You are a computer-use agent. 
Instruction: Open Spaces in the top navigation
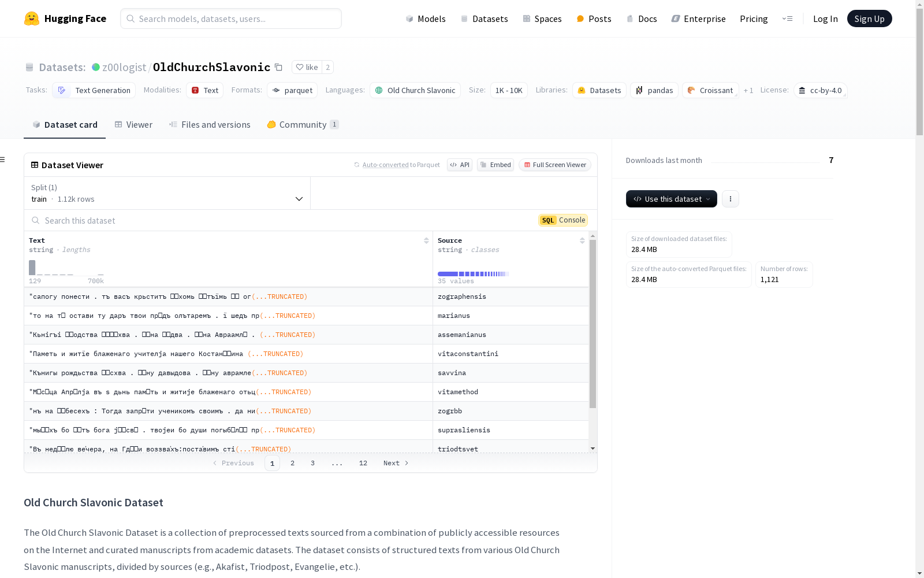point(542,18)
